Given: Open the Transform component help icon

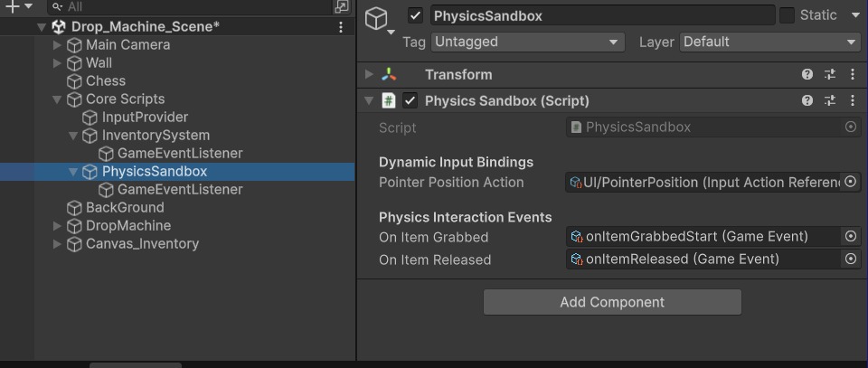Looking at the screenshot, I should [x=807, y=75].
